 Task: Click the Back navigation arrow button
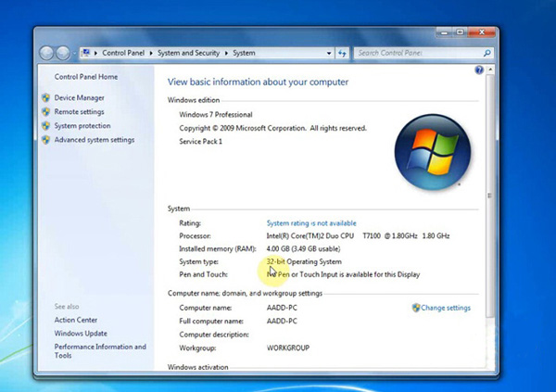click(46, 53)
